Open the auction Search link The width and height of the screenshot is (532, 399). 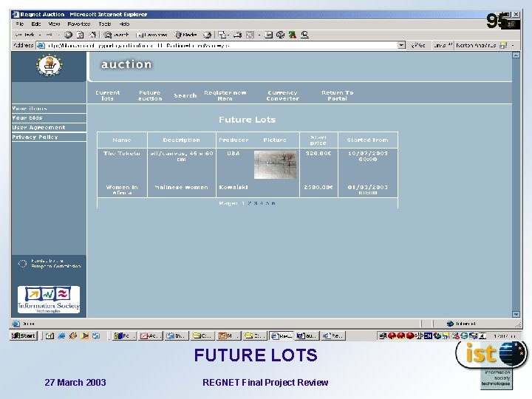tap(185, 95)
